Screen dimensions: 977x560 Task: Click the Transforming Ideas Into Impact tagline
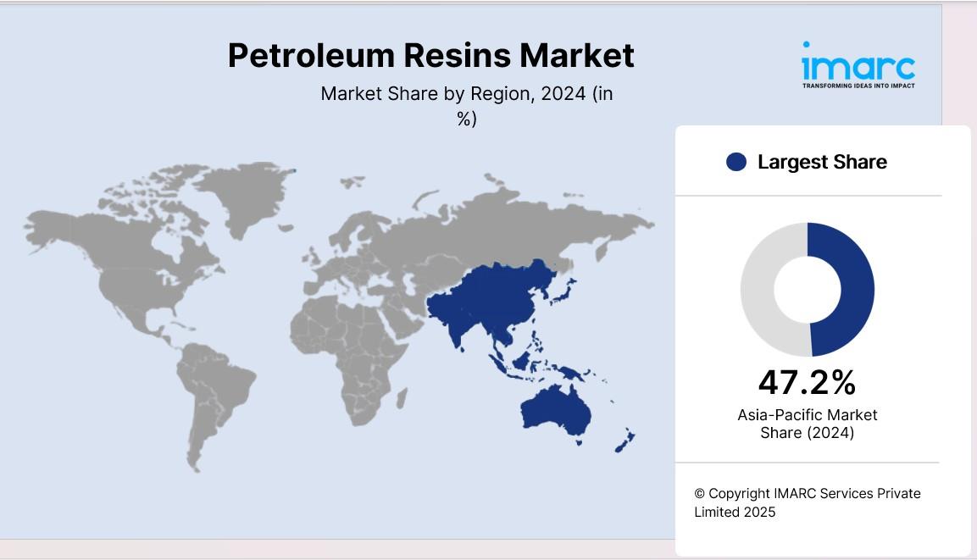[x=858, y=86]
